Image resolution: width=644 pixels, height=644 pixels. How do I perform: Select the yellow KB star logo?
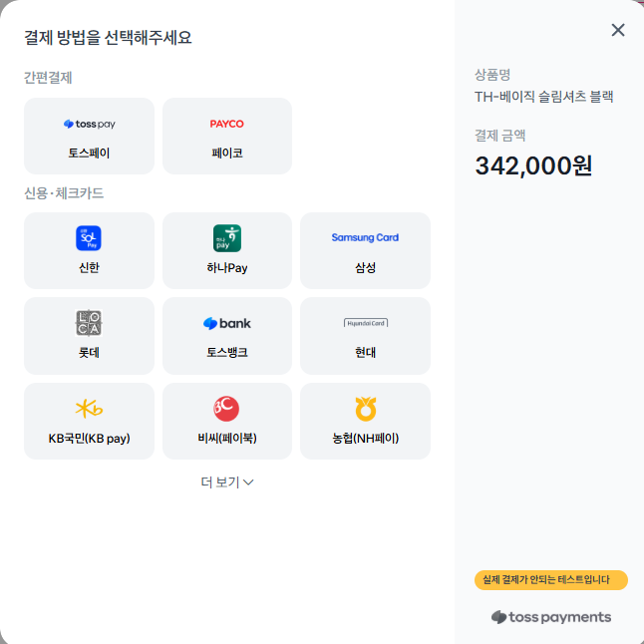pyautogui.click(x=89, y=409)
